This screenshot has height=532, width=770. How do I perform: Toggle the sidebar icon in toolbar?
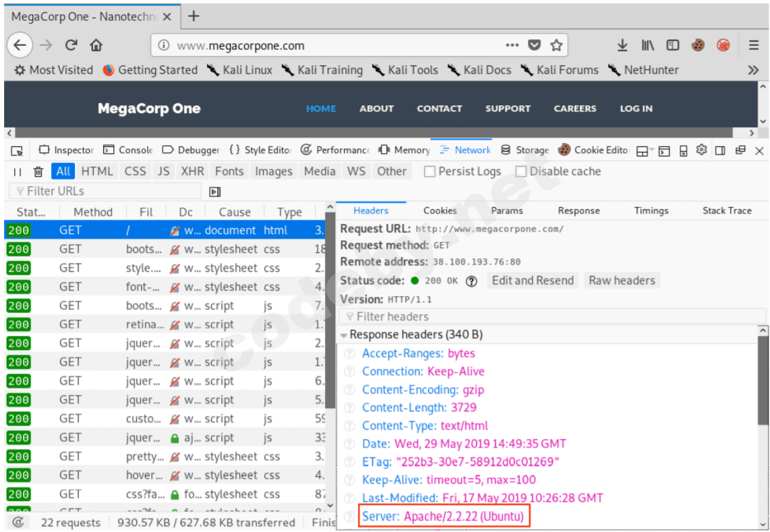pos(673,45)
